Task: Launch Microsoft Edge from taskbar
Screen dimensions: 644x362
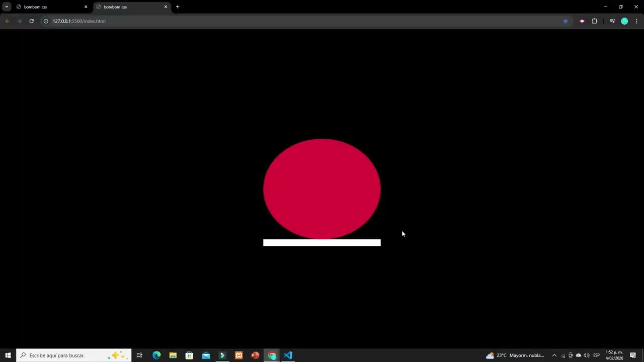Action: coord(156,355)
